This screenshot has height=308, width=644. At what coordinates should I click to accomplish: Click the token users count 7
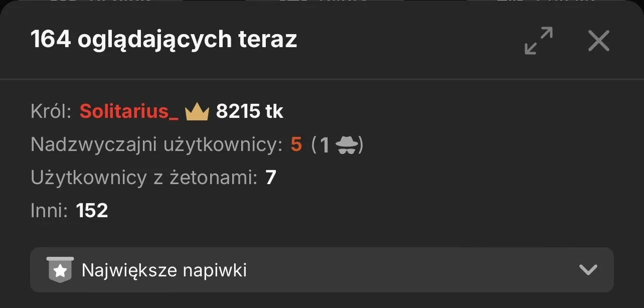pyautogui.click(x=271, y=178)
